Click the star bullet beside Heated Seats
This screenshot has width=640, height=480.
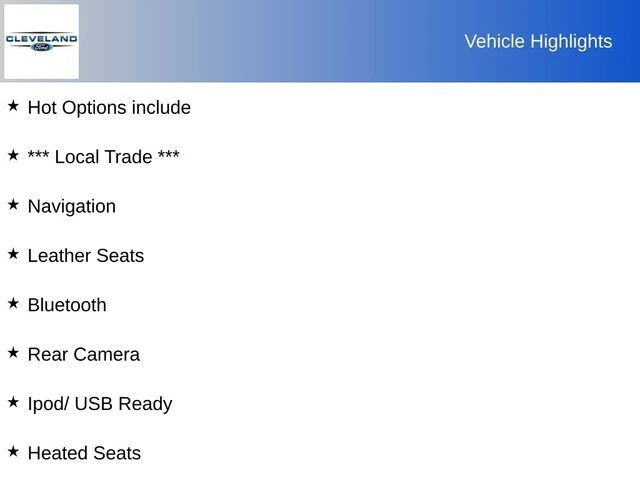coord(13,451)
